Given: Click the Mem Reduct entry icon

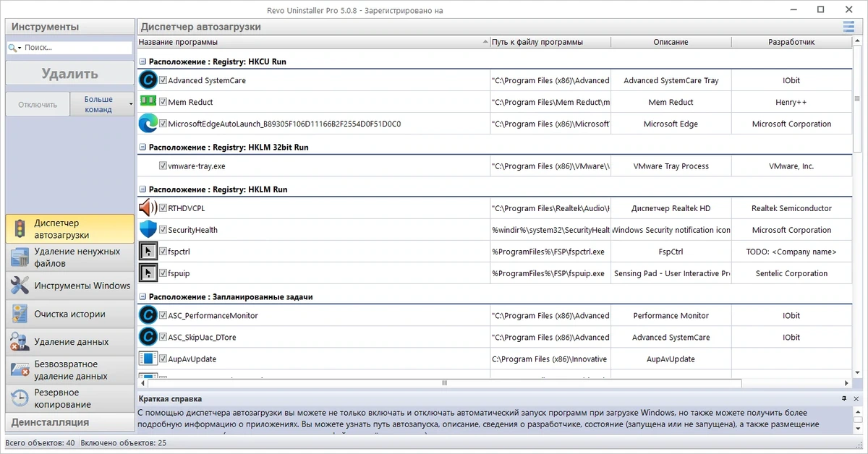Looking at the screenshot, I should pos(148,102).
